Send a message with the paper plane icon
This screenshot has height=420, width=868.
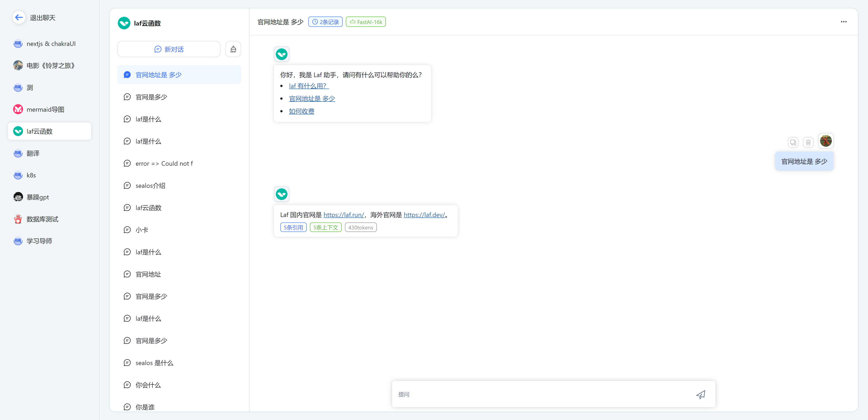tap(701, 394)
